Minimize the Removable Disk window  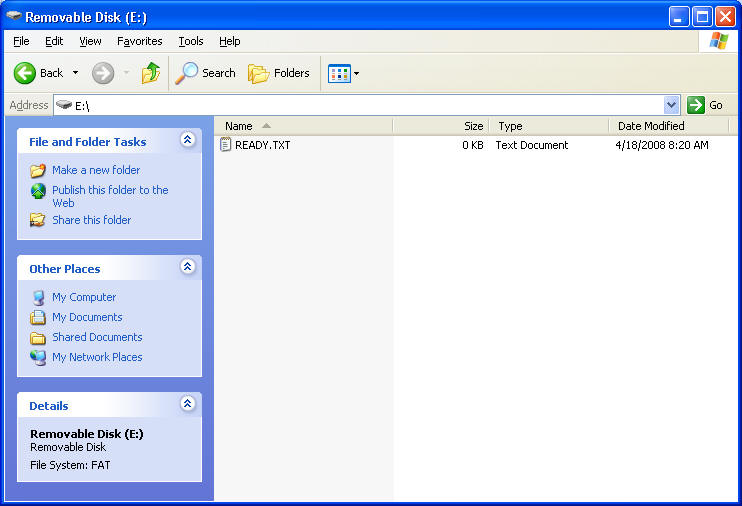679,17
